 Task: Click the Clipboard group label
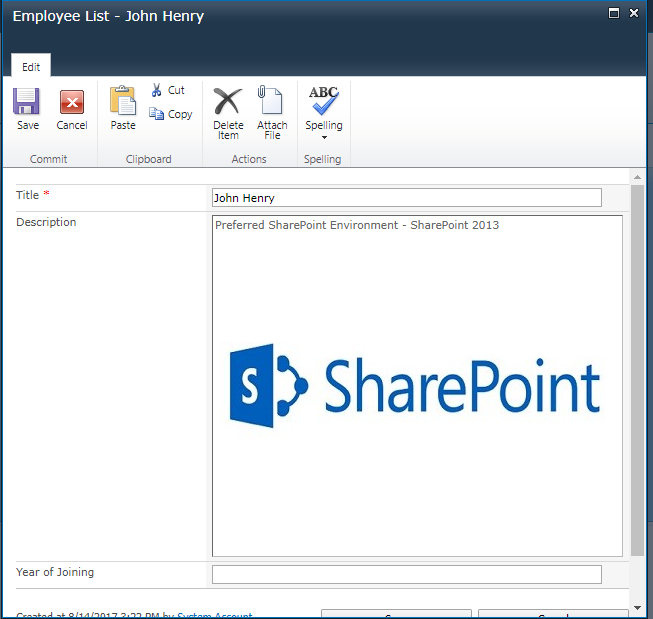coord(149,159)
